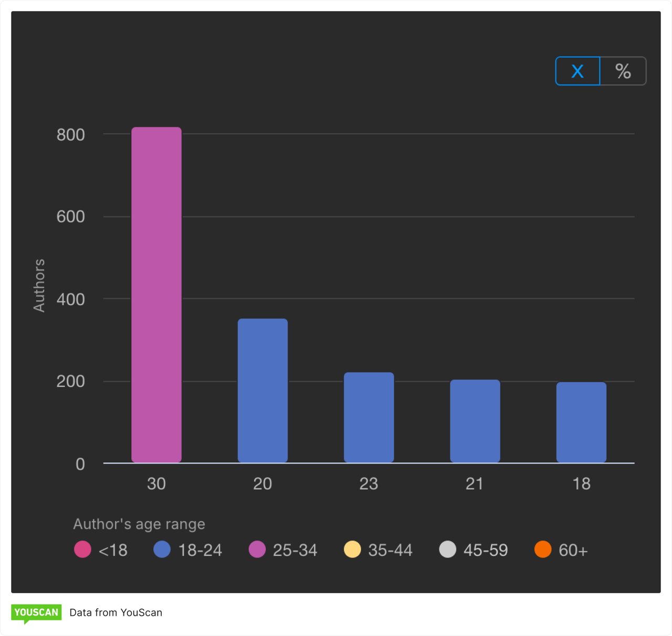Click the Authors y-axis title
This screenshot has width=672, height=636.
click(x=39, y=285)
